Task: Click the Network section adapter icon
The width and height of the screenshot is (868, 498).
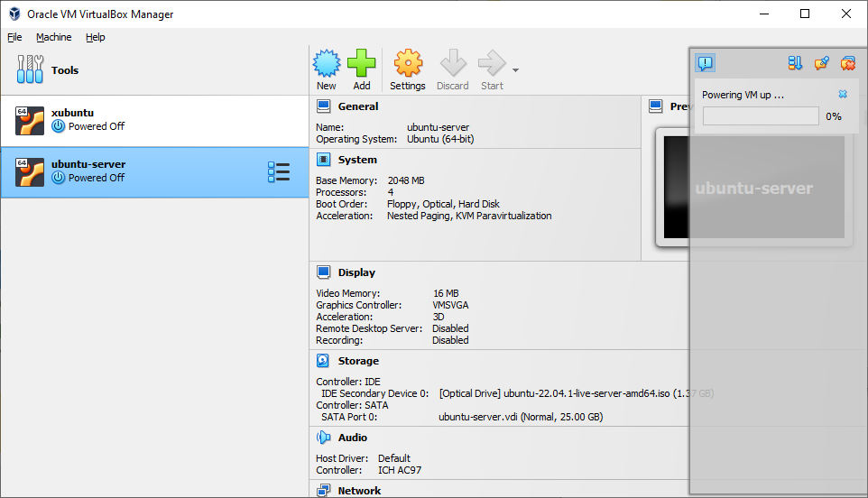Action: 323,490
